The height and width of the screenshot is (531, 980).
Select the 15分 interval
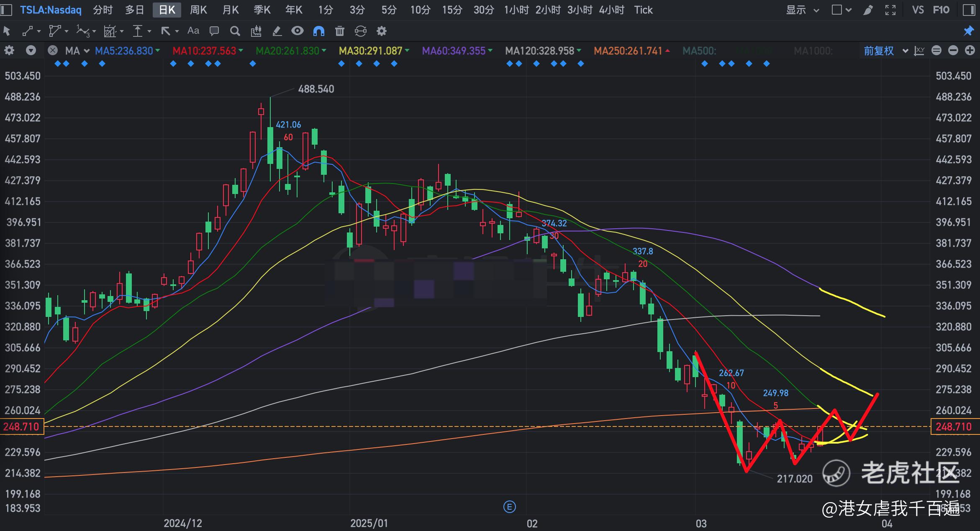click(452, 10)
